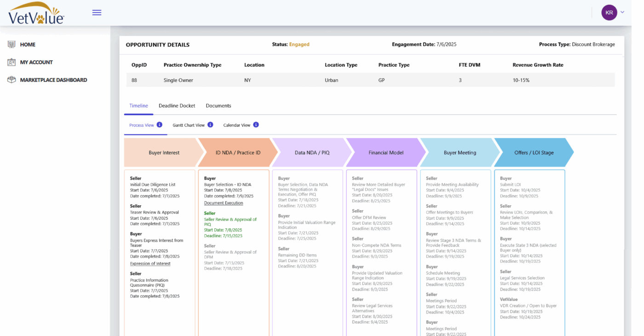644x336 pixels.
Task: Switch to the Deadline Docket tab
Action: click(177, 106)
